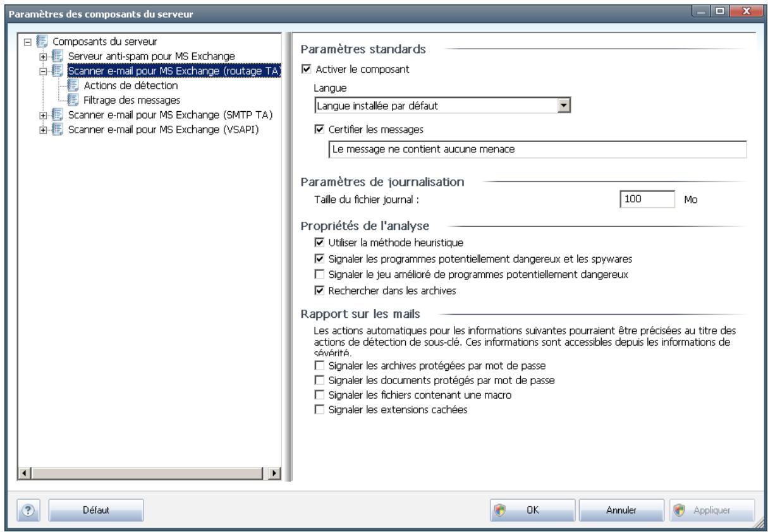Click the Défaut button
This screenshot has width=768, height=532.
point(96,510)
